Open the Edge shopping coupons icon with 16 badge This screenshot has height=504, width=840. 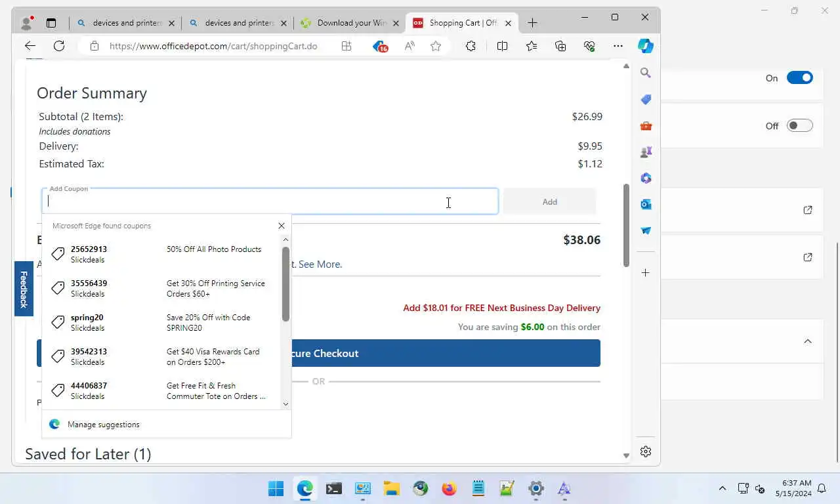pyautogui.click(x=380, y=46)
